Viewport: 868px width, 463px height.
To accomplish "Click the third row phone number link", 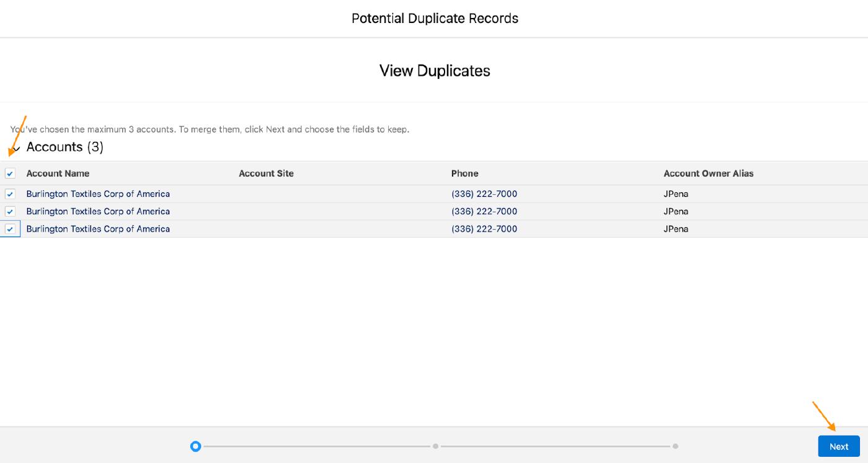I will pos(484,229).
